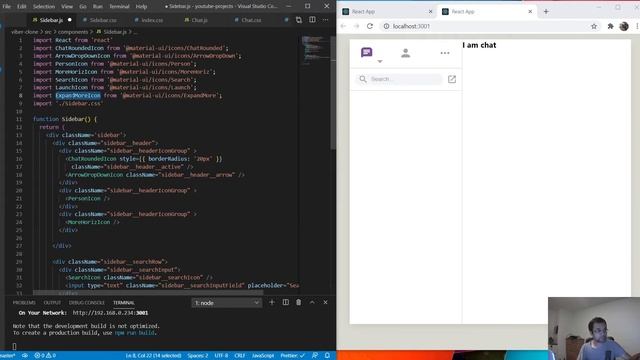Viewport: 640px width, 360px height.
Task: Go forward in the browser
Action: (x=356, y=26)
